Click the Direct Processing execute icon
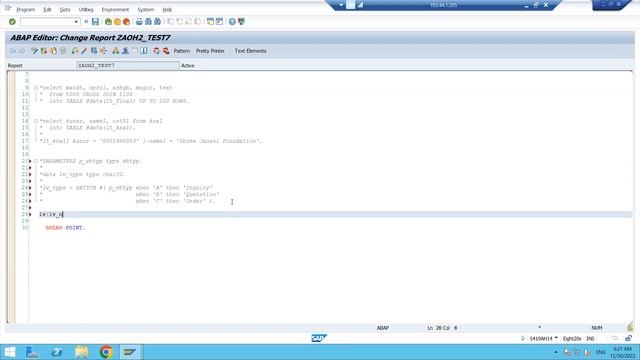Viewport: 640px width, 360px height. tap(94, 51)
